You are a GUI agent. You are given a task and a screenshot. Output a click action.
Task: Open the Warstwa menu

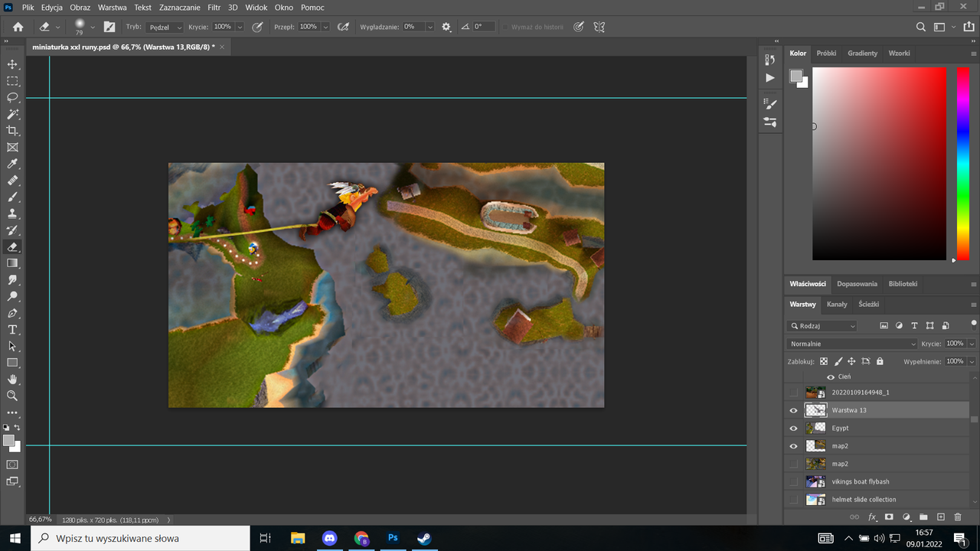click(x=113, y=7)
